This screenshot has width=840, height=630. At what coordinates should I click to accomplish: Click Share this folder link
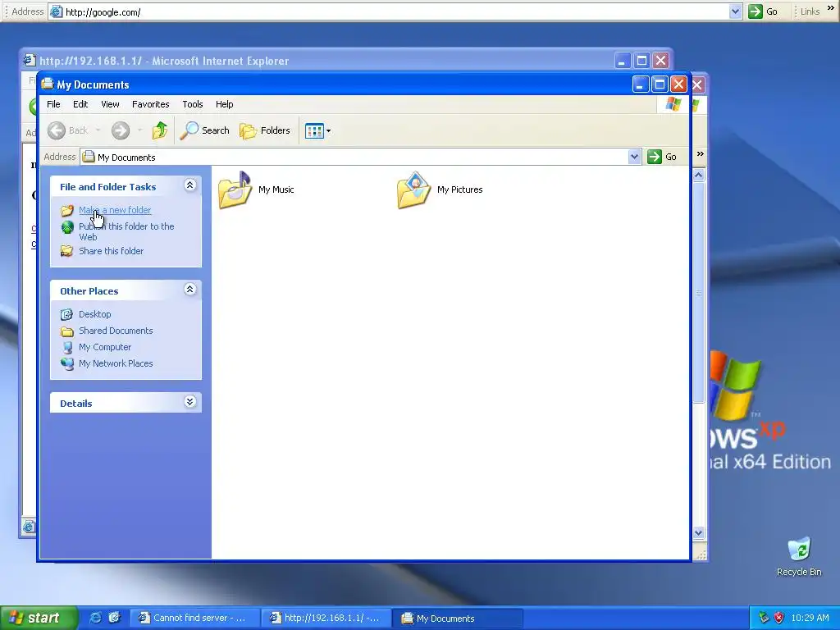[111, 251]
